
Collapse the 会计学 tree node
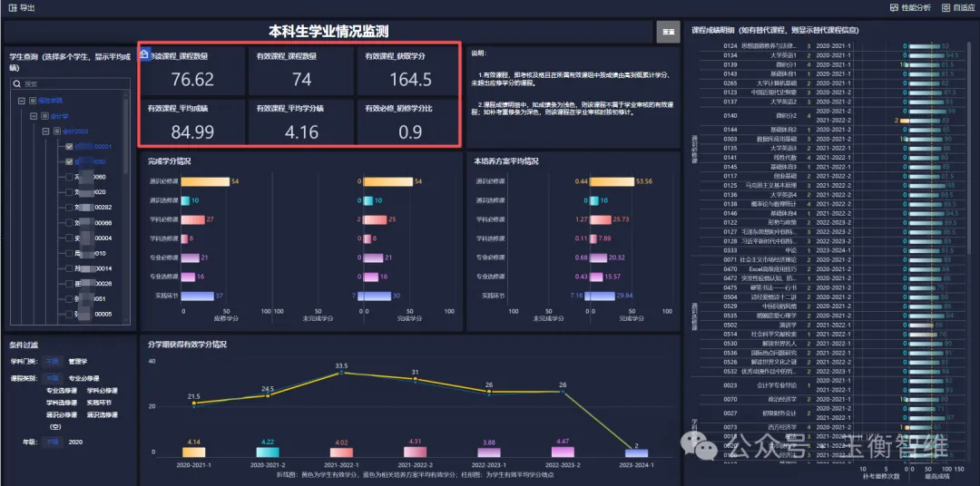click(34, 116)
